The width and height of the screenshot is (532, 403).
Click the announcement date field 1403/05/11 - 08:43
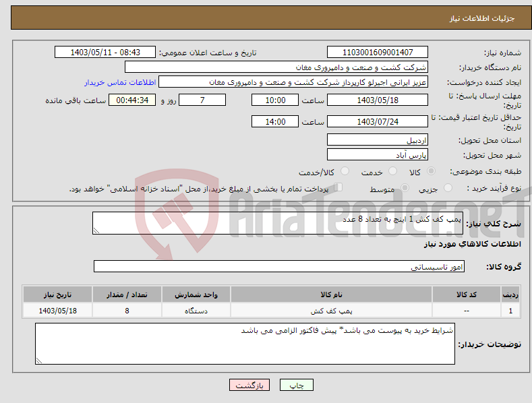[x=105, y=53]
